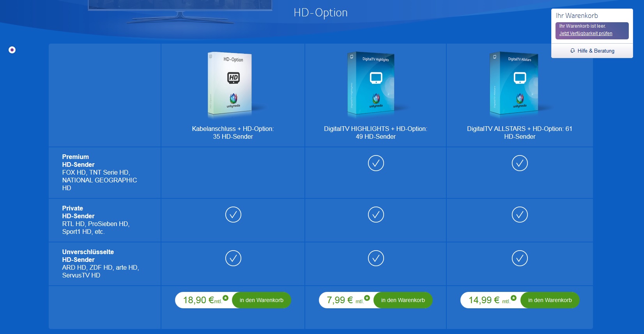Image resolution: width=644 pixels, height=334 pixels.
Task: Click Unverschlüsselte checkmark for Allstars column
Action: tap(520, 258)
